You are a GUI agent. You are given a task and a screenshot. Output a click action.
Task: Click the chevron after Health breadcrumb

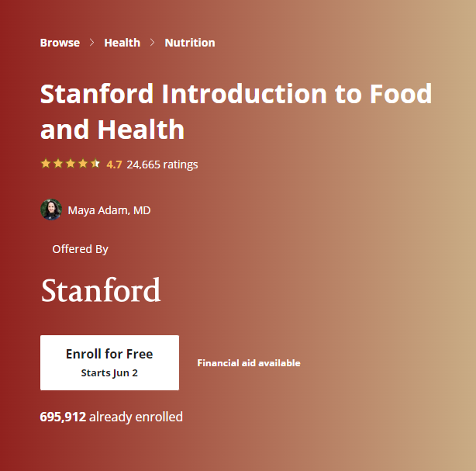(x=153, y=43)
